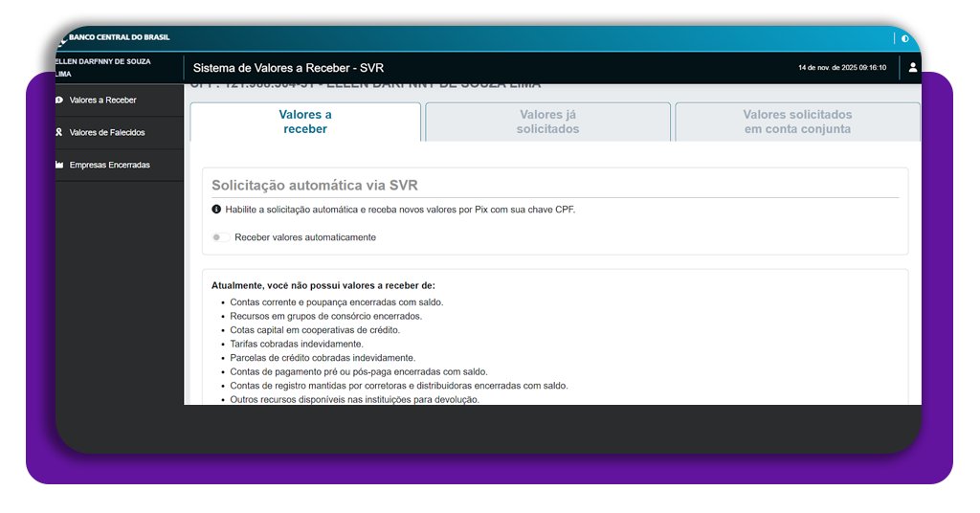Click the Sistema de Valores a Receber title

288,68
